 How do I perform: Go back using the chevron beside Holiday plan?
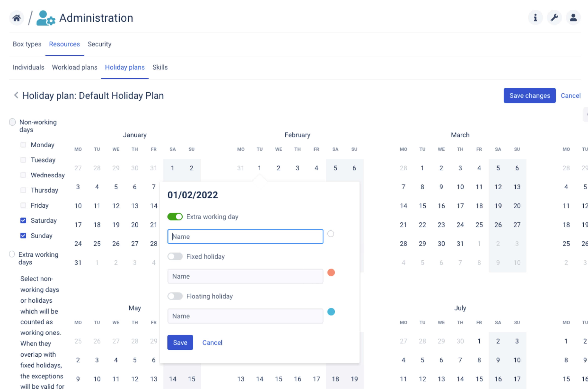click(x=16, y=95)
